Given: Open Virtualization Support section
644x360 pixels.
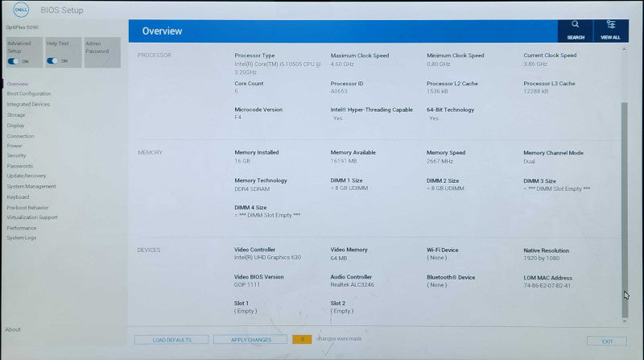Looking at the screenshot, I should (32, 217).
